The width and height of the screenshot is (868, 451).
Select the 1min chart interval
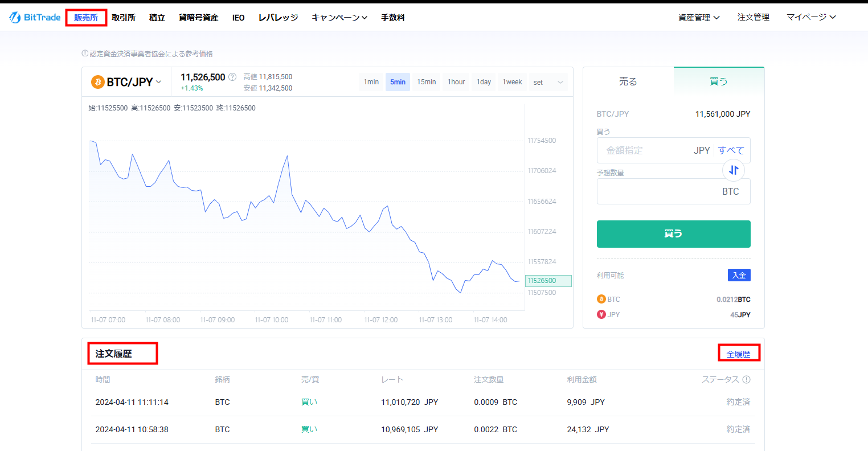371,82
